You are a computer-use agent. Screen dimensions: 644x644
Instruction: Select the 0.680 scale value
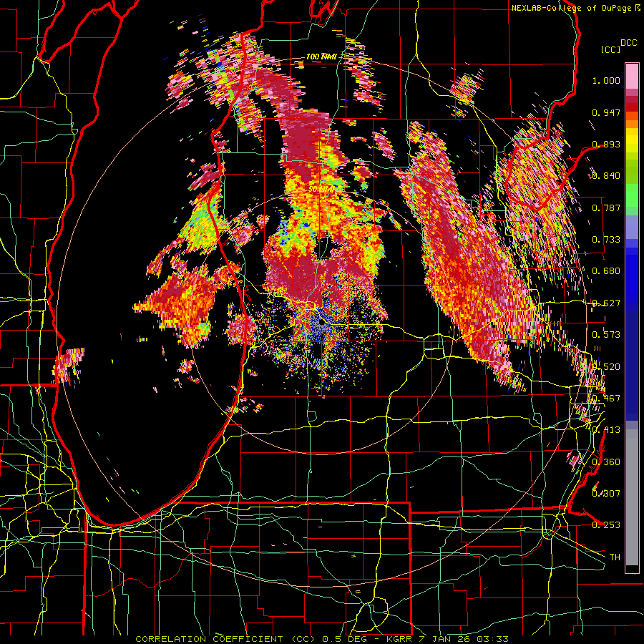(606, 271)
